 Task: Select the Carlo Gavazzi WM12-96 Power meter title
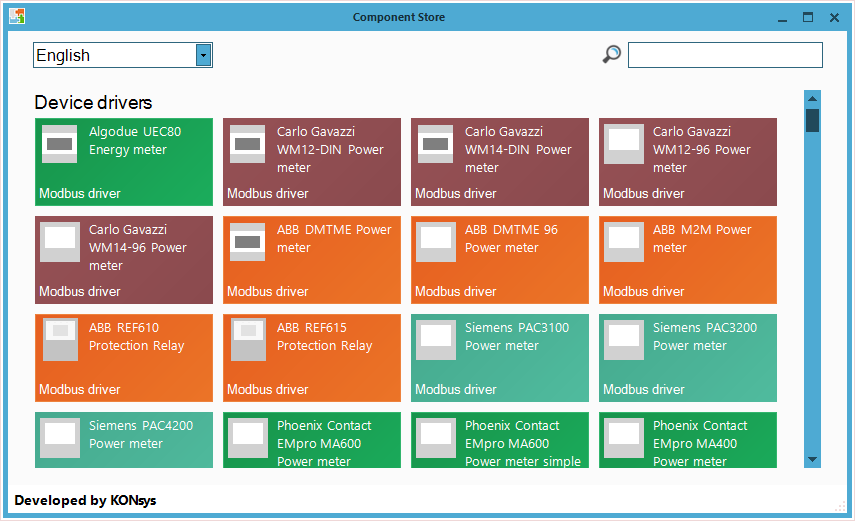coord(702,149)
